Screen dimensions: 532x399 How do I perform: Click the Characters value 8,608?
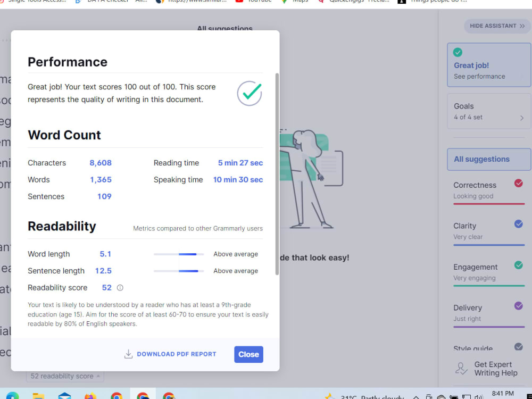(101, 163)
